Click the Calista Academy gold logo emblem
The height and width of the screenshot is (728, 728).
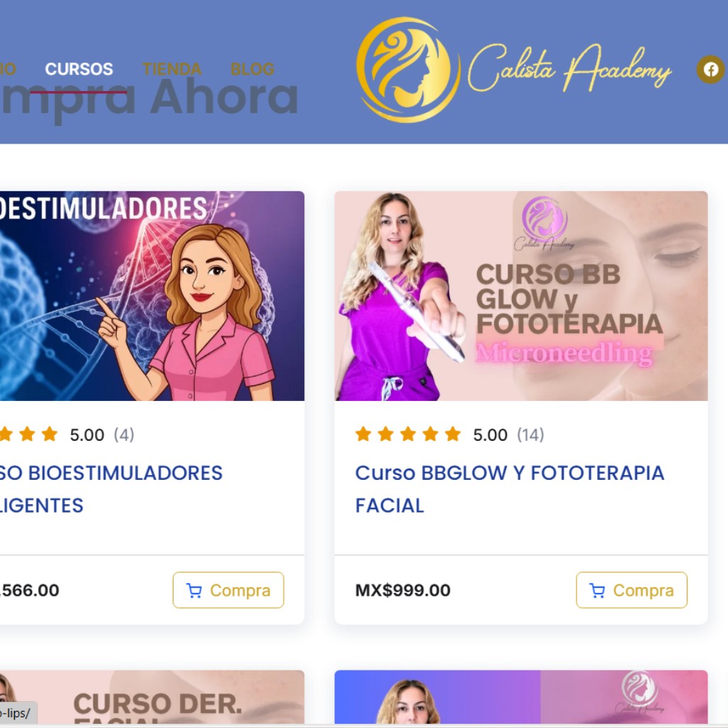407,70
